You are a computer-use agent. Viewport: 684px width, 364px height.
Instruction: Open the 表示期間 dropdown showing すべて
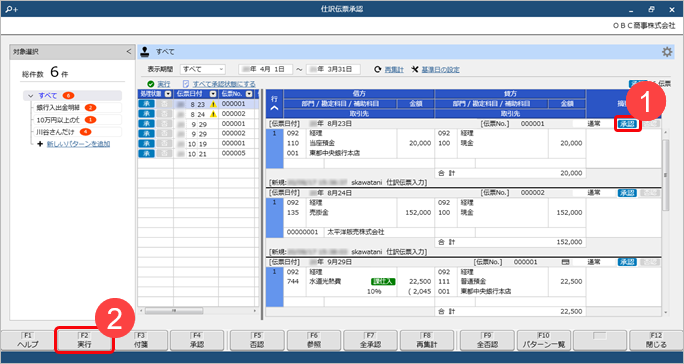[202, 69]
